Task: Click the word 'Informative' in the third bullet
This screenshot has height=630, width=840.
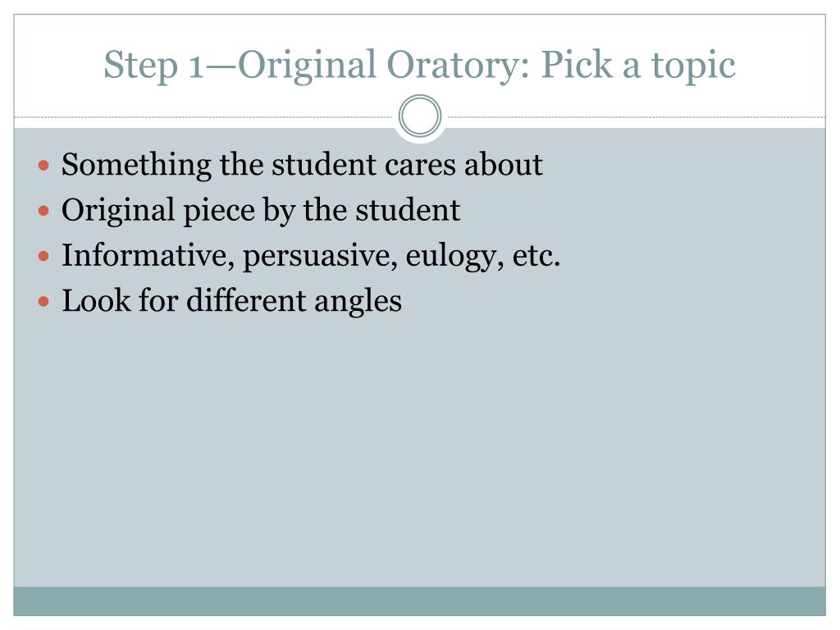Action: pyautogui.click(x=148, y=255)
